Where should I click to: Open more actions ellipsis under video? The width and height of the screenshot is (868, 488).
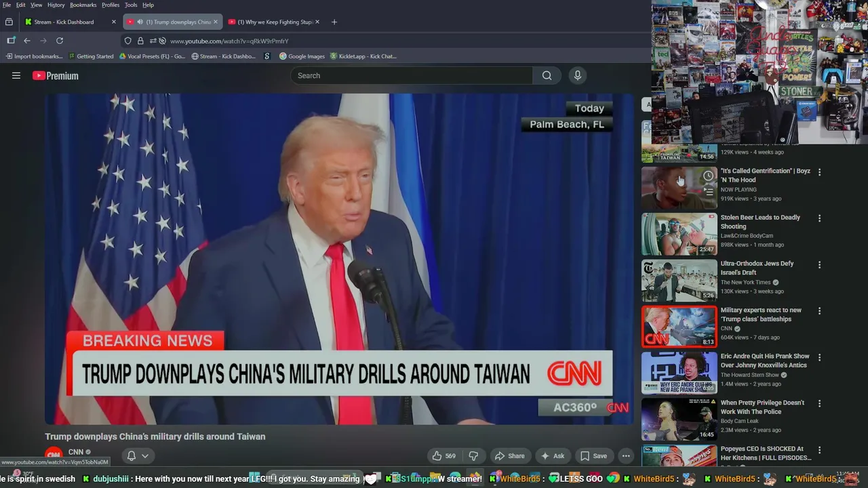(626, 456)
